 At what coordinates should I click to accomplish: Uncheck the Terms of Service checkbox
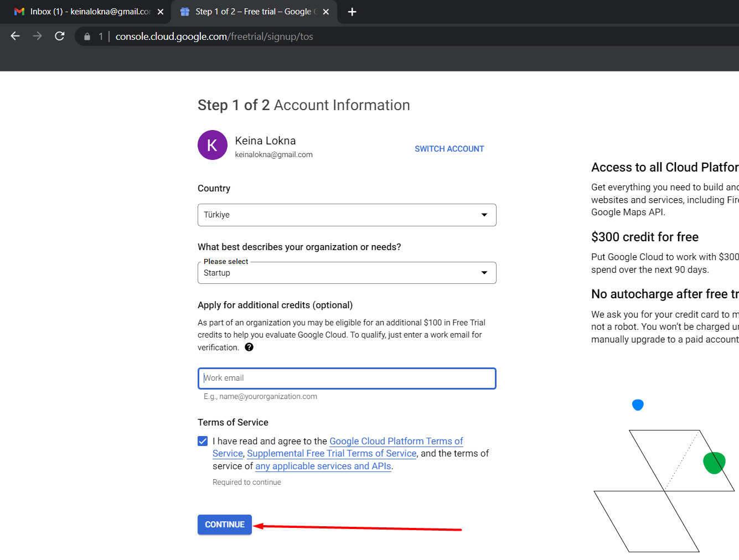pos(203,441)
